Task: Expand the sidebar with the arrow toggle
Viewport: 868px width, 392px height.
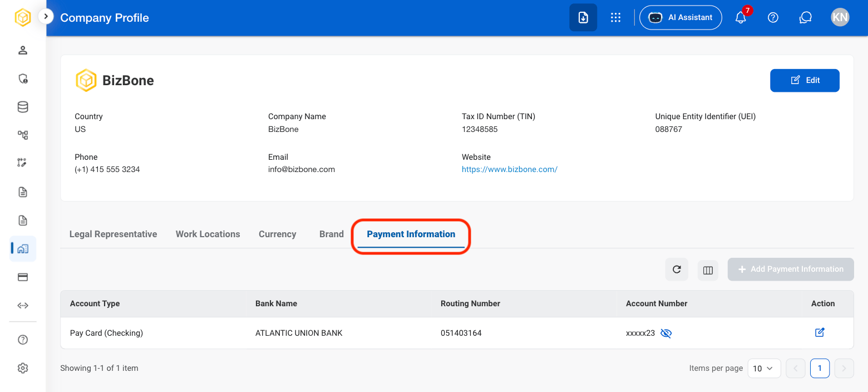Action: point(46,17)
